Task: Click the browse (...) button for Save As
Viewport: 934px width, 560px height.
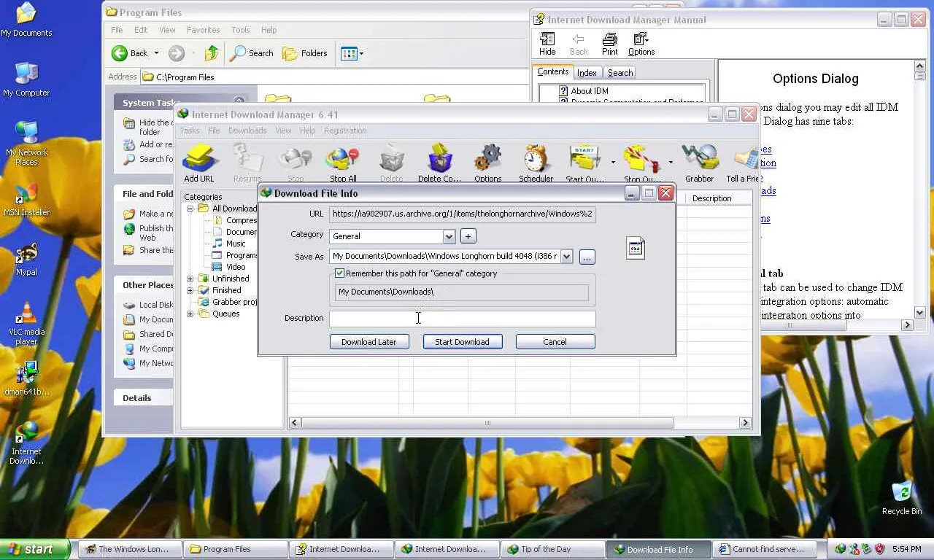Action: pyautogui.click(x=587, y=257)
